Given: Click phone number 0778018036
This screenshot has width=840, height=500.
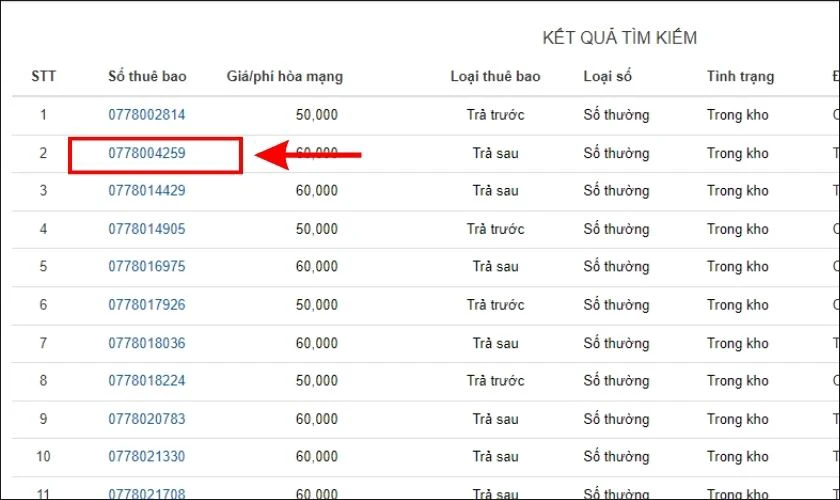Looking at the screenshot, I should pyautogui.click(x=147, y=343).
